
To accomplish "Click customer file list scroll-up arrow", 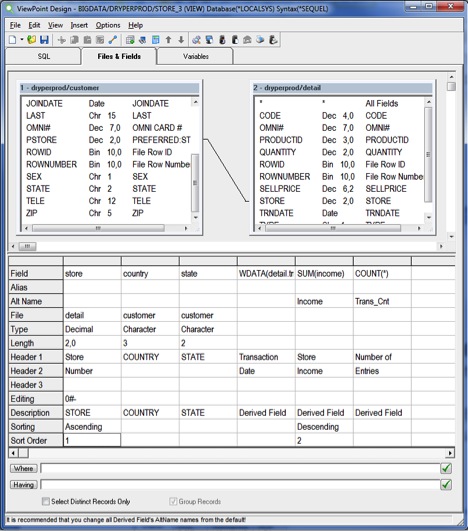I will 195,102.
